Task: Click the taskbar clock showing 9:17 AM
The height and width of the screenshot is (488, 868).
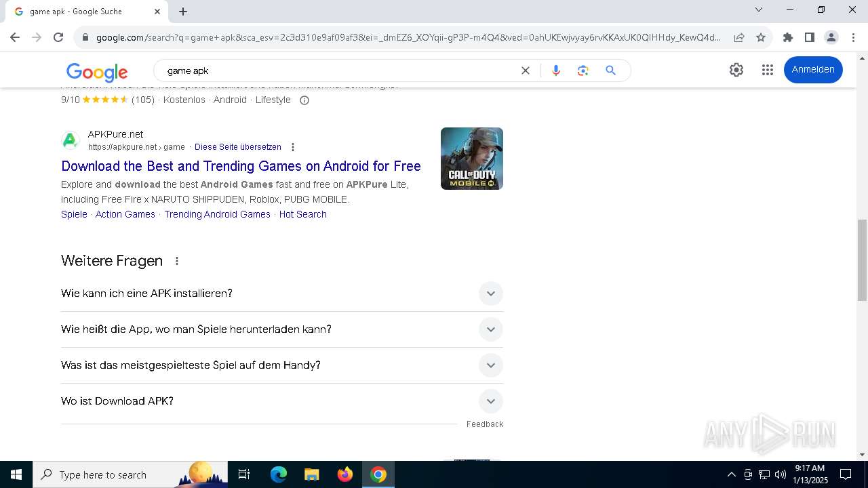Action: coord(810,474)
